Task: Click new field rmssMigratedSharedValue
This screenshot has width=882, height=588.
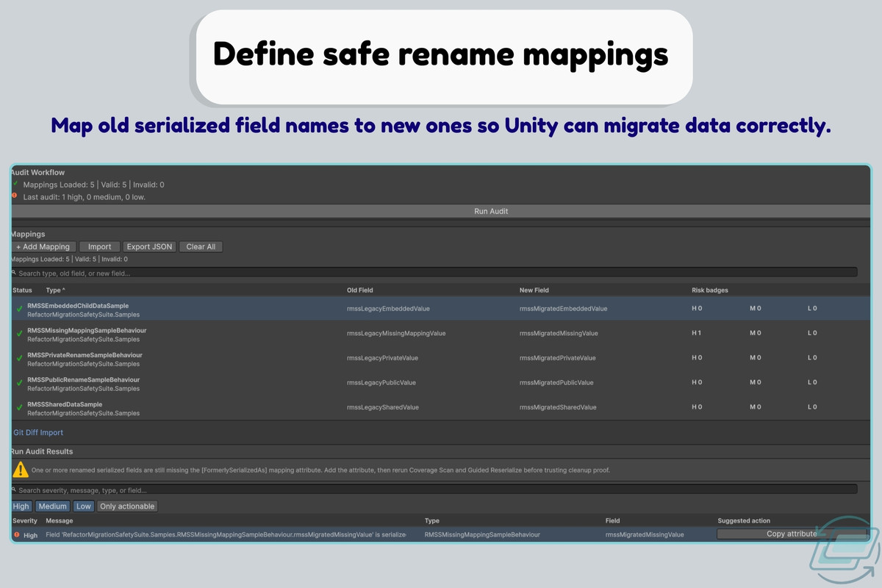Action: coord(558,407)
